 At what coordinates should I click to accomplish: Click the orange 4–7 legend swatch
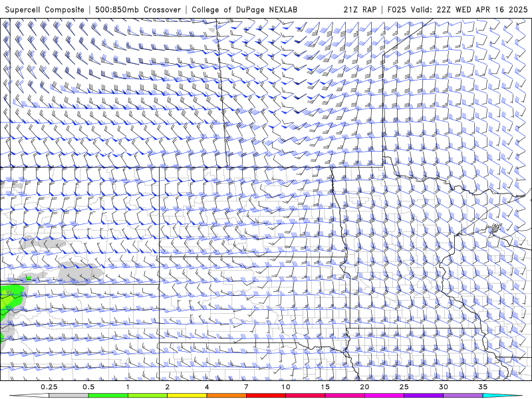pos(226,396)
